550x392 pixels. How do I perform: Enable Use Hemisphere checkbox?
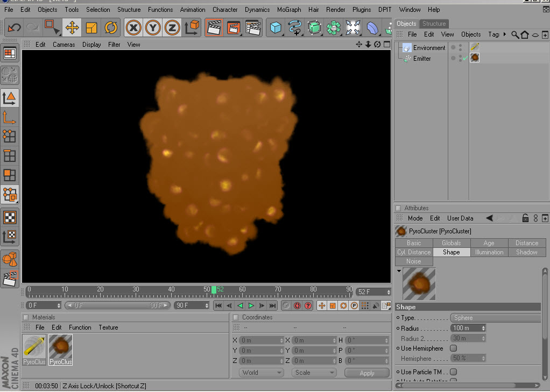(x=454, y=348)
